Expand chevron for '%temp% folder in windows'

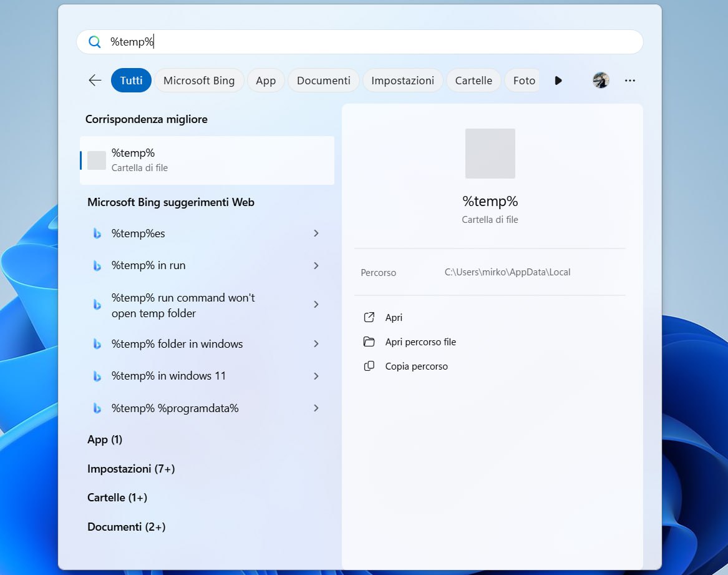point(316,344)
